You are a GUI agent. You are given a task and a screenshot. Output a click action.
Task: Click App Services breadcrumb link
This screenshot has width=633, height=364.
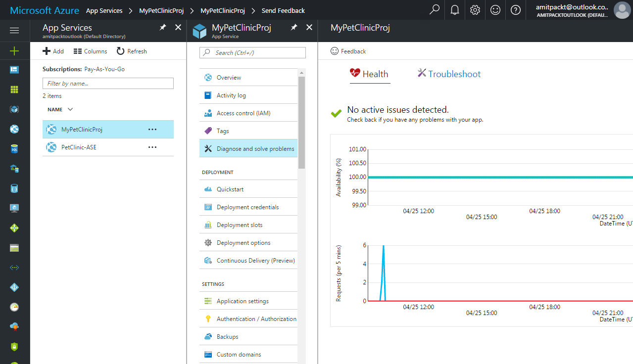[104, 10]
